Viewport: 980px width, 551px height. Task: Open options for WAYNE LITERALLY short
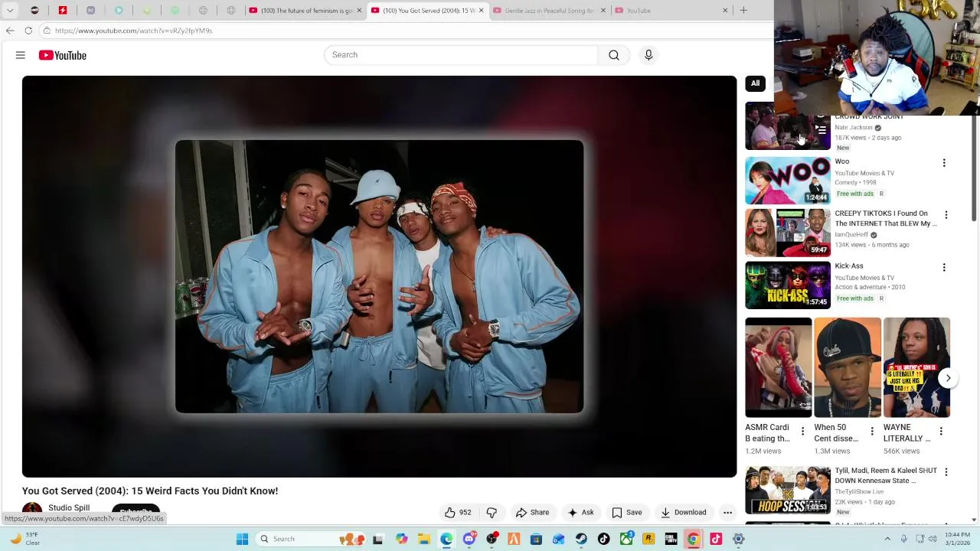940,432
